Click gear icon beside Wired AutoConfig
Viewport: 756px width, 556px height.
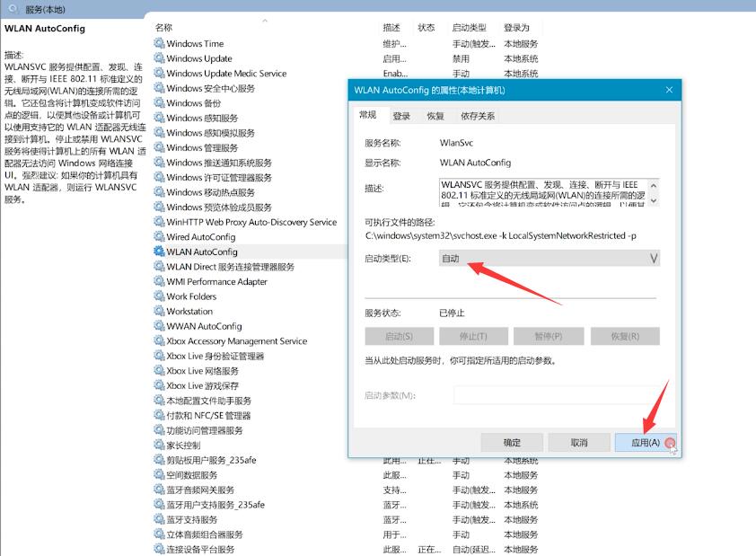coord(159,237)
